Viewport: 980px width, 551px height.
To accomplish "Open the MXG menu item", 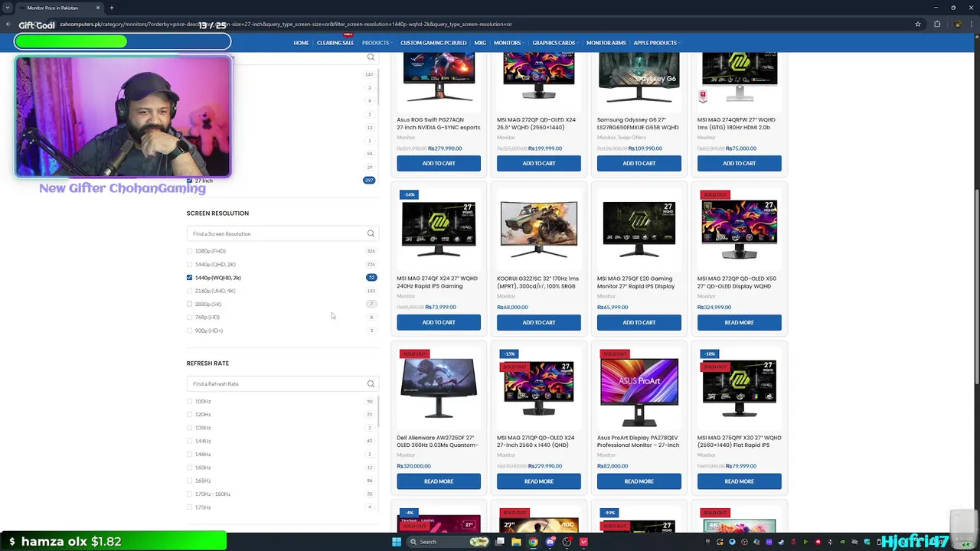I will [x=480, y=43].
